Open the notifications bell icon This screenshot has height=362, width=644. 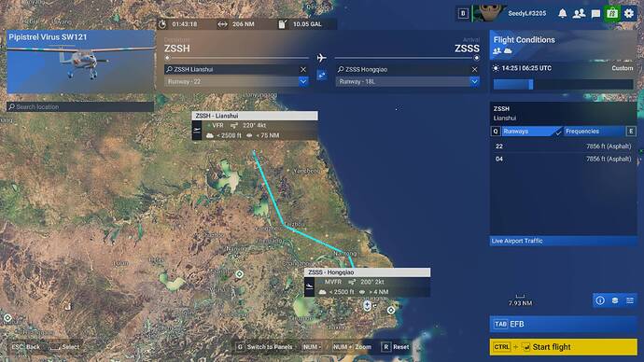(562, 14)
